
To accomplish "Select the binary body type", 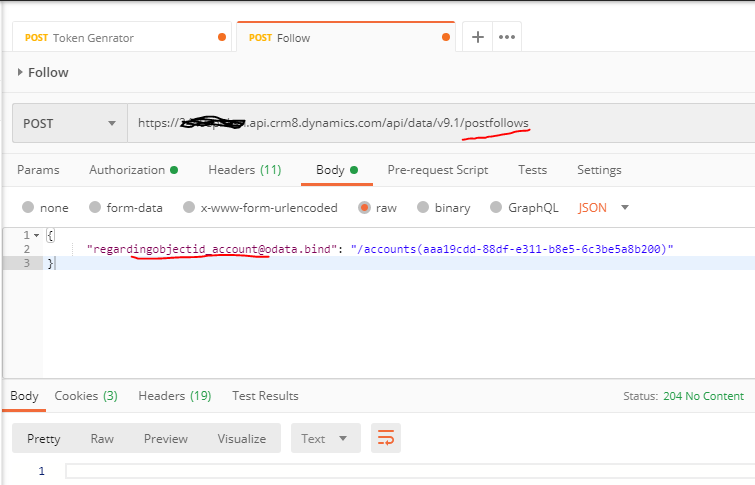I will pos(443,208).
